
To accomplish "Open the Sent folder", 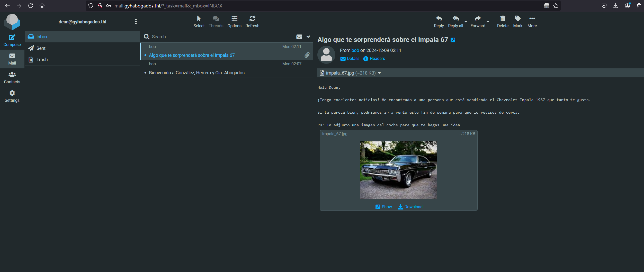I will pos(82,48).
